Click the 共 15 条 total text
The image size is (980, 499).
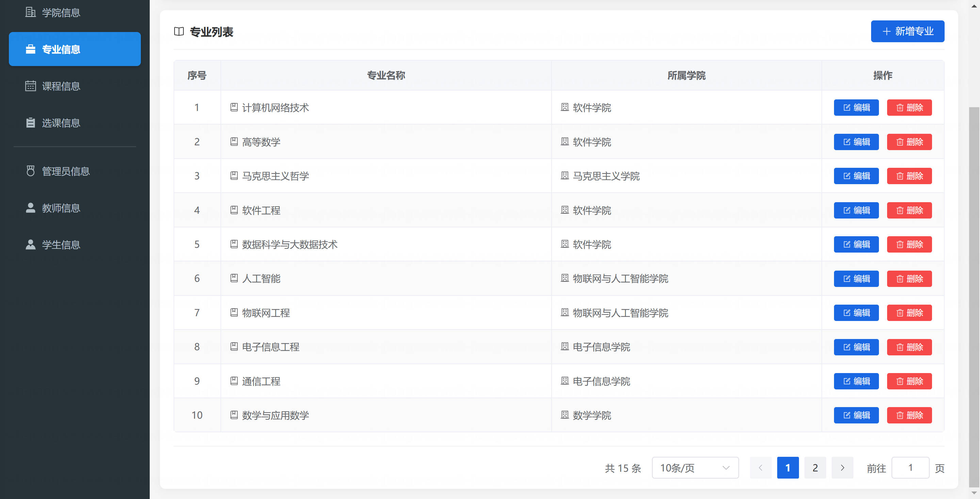(623, 468)
